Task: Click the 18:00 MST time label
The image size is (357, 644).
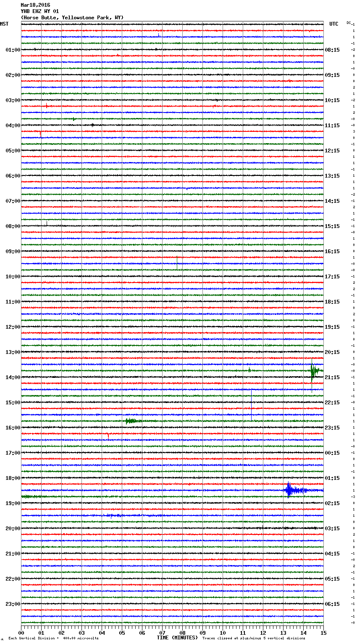Action: pyautogui.click(x=13, y=478)
